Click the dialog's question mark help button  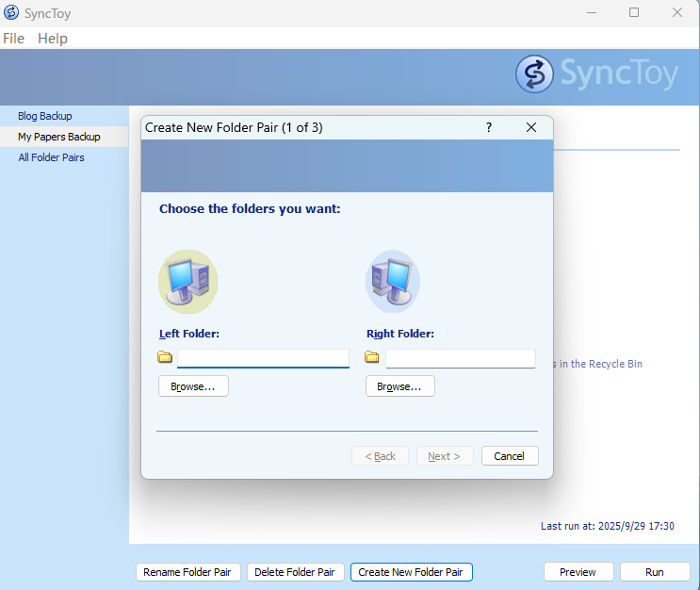click(x=489, y=128)
